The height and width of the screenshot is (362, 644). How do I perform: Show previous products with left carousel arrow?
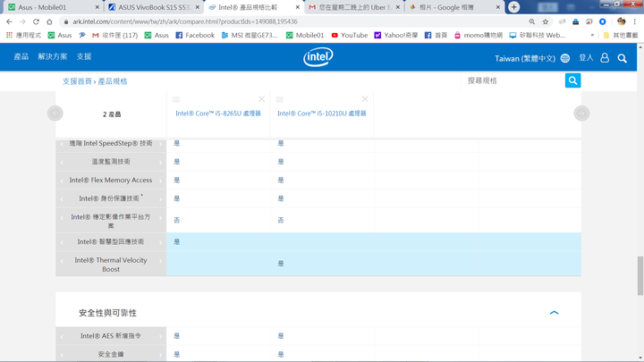coord(55,114)
